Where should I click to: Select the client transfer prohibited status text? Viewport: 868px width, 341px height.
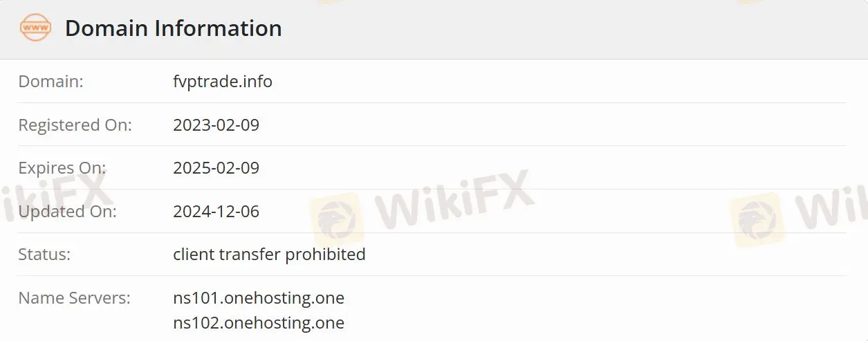click(x=269, y=255)
